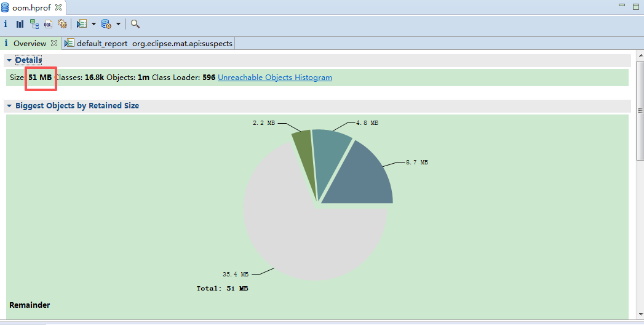Maximize the editor area
Image resolution: width=644 pixels, height=325 pixels.
tap(636, 6)
